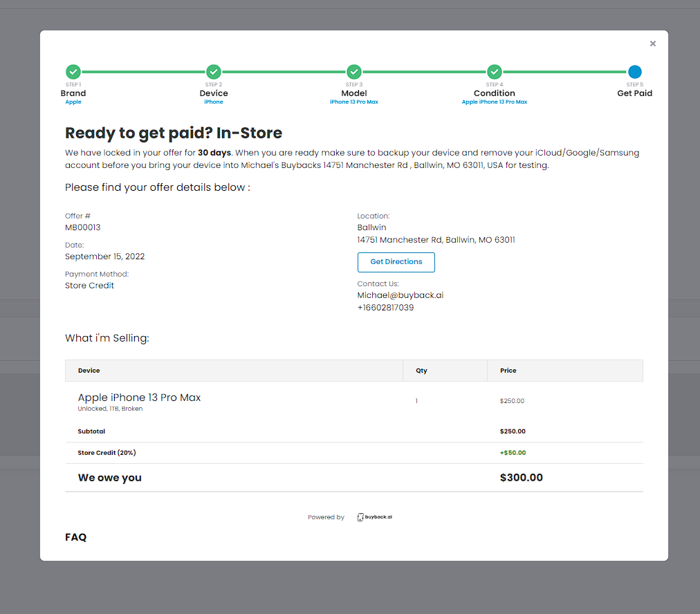Click the Step 1 Brand checkmark circle

pyautogui.click(x=73, y=72)
